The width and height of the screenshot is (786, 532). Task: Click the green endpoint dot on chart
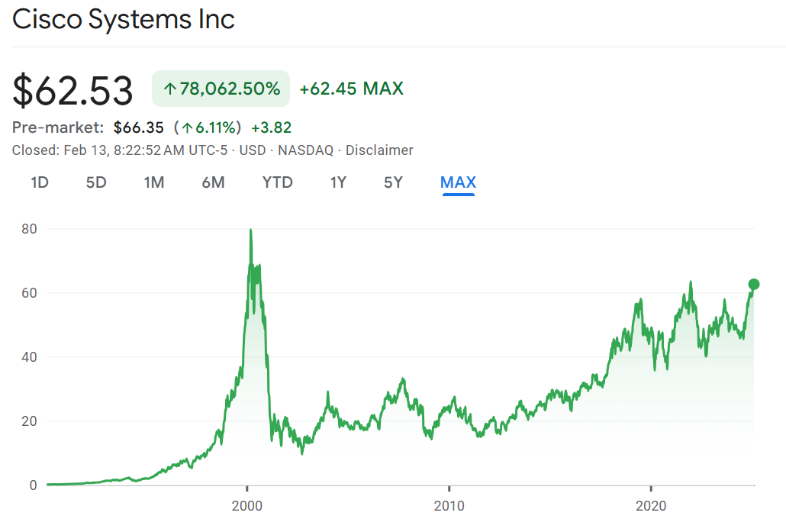coord(754,285)
